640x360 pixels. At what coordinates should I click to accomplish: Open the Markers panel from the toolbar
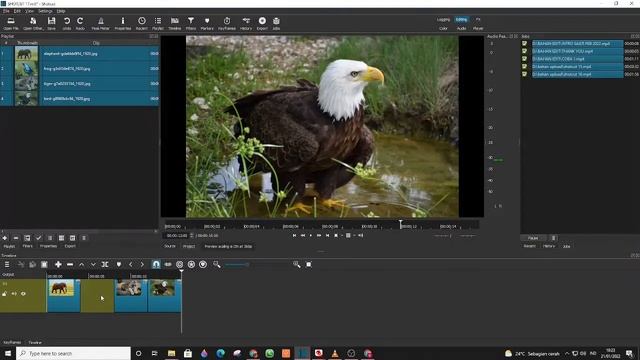click(x=207, y=23)
